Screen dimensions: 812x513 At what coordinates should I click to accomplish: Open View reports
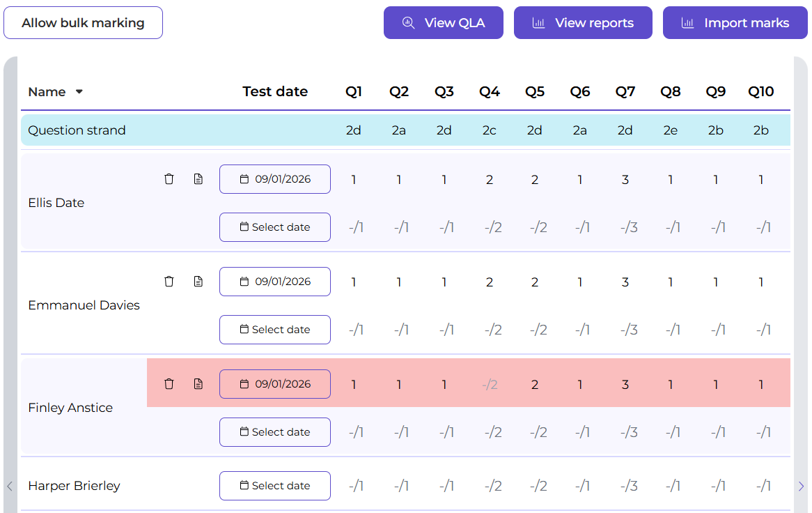(583, 23)
